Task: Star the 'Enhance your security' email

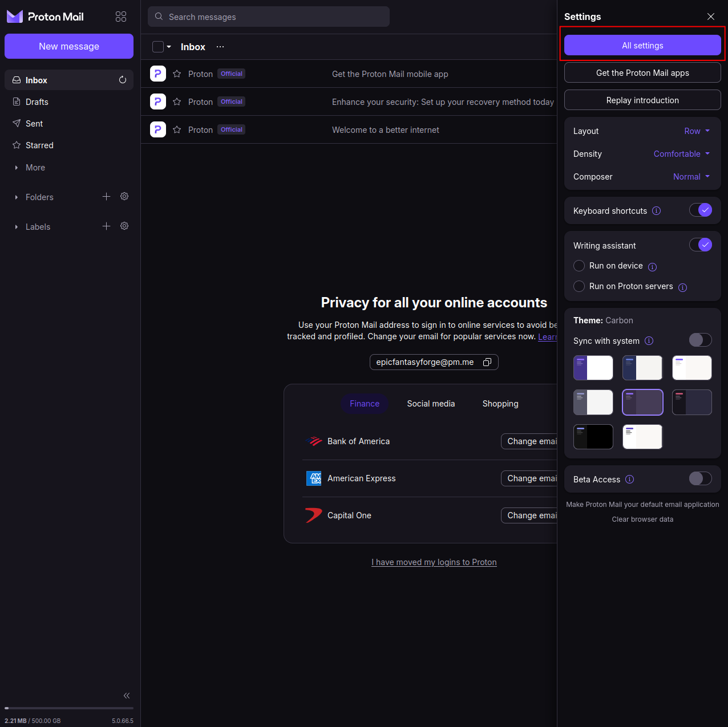Action: tap(177, 101)
